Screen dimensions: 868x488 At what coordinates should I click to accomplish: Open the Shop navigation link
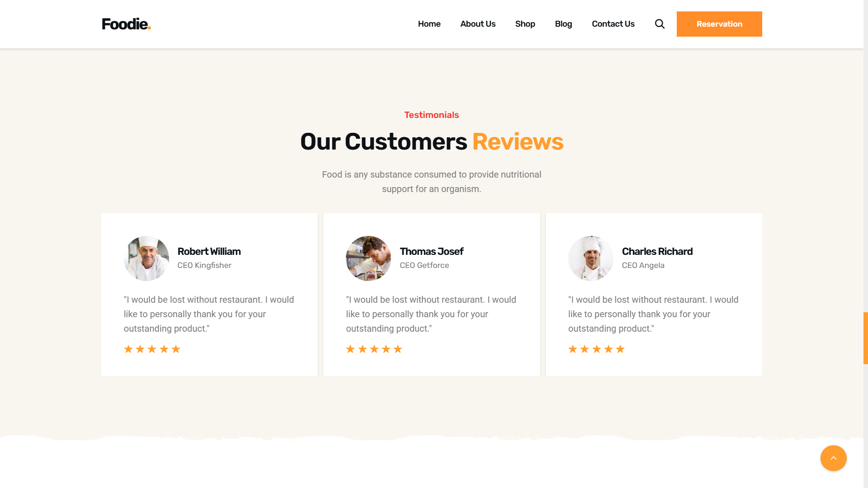coord(525,24)
